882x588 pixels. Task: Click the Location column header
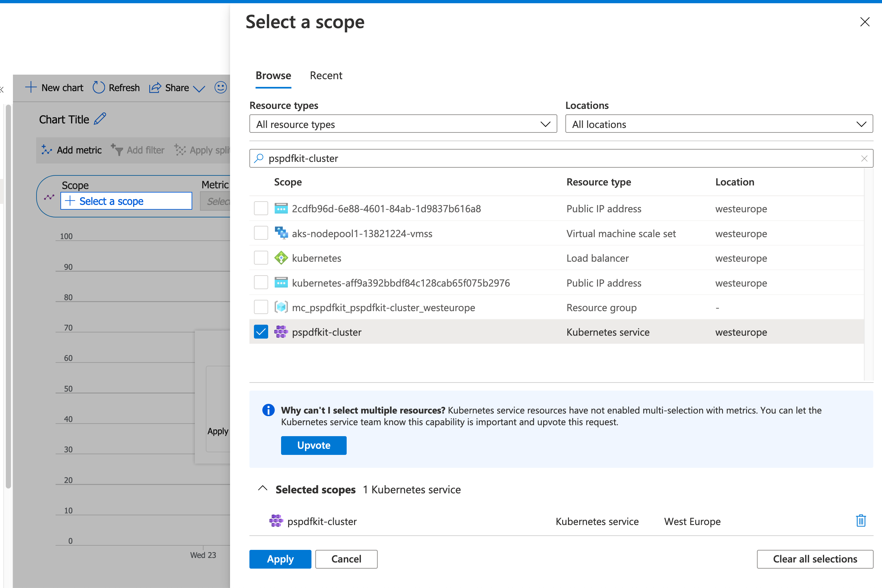pyautogui.click(x=735, y=182)
